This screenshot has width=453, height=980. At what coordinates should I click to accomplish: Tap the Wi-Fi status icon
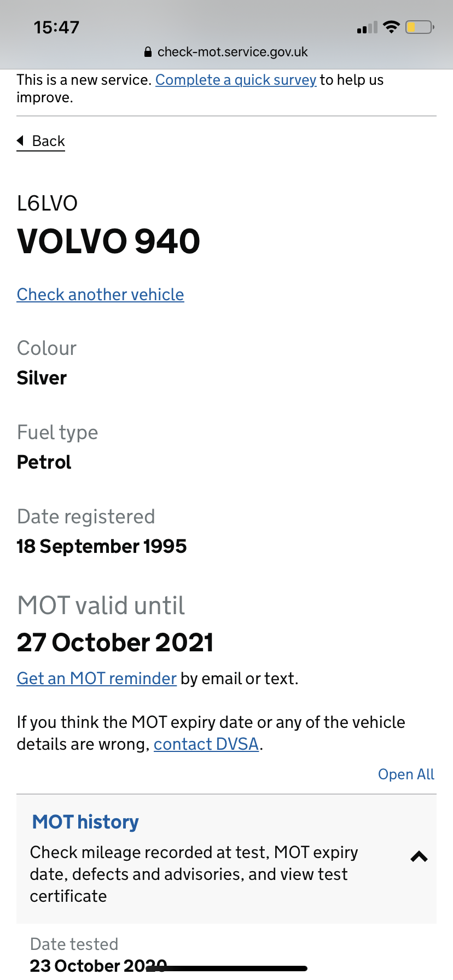(391, 27)
